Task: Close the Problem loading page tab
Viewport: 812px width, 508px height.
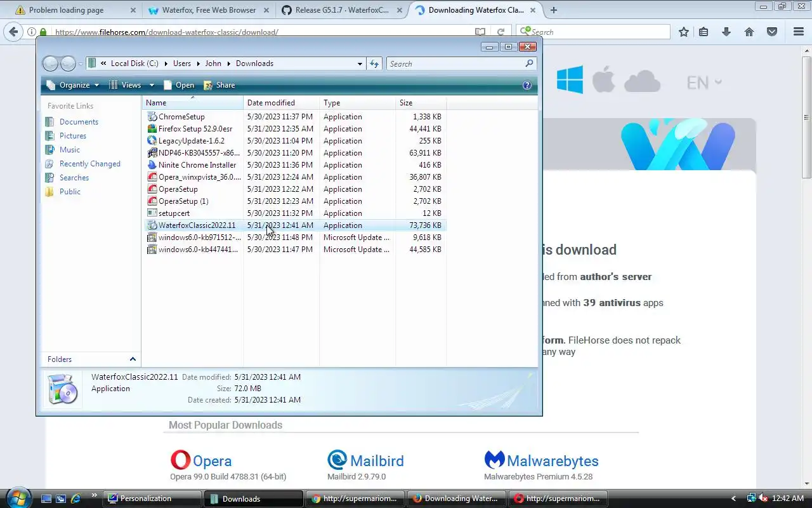Action: coord(133,10)
